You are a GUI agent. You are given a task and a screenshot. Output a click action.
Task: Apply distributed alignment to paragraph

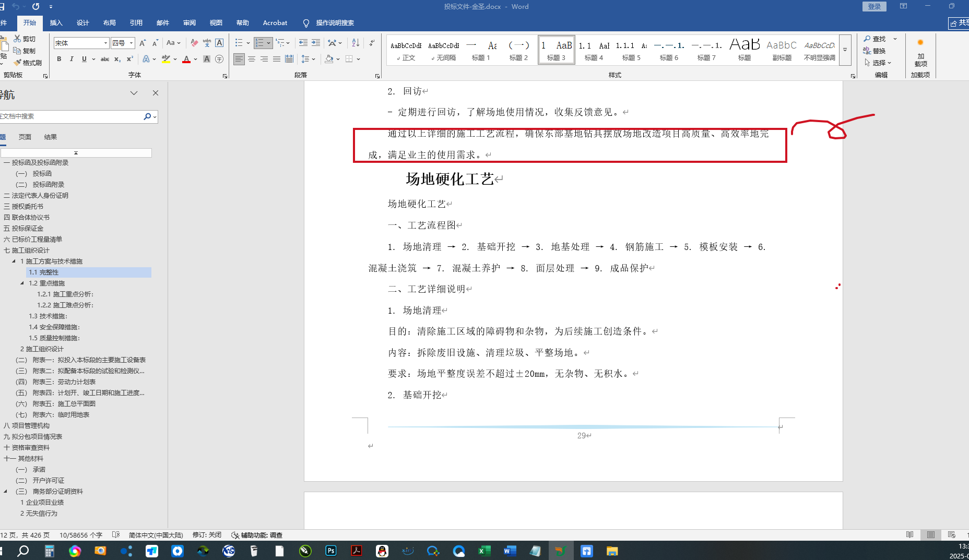point(289,59)
